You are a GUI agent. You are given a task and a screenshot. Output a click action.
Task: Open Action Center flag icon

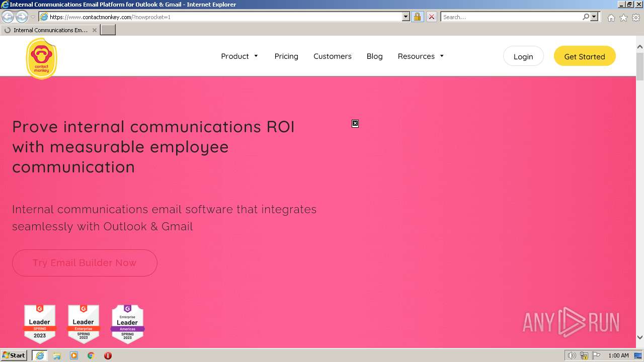click(x=596, y=355)
